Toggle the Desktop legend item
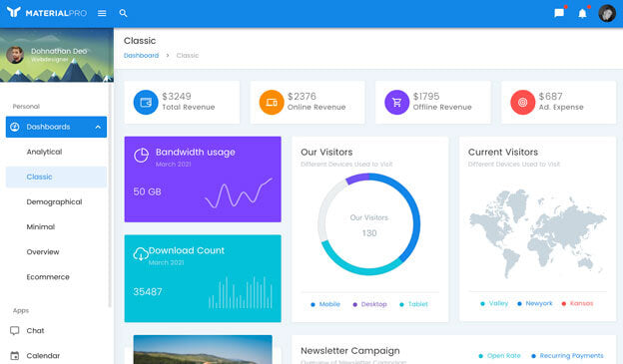Viewport: 623px width, 364px height. [369, 304]
